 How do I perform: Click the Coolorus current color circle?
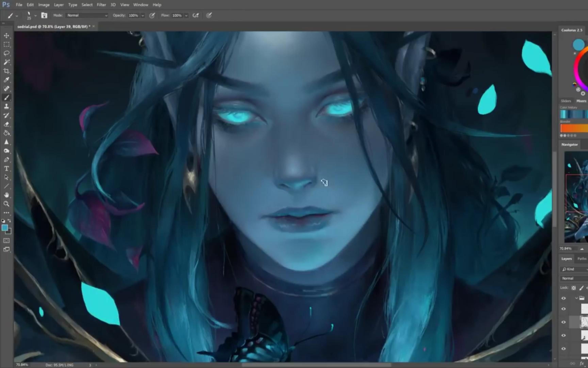[579, 45]
